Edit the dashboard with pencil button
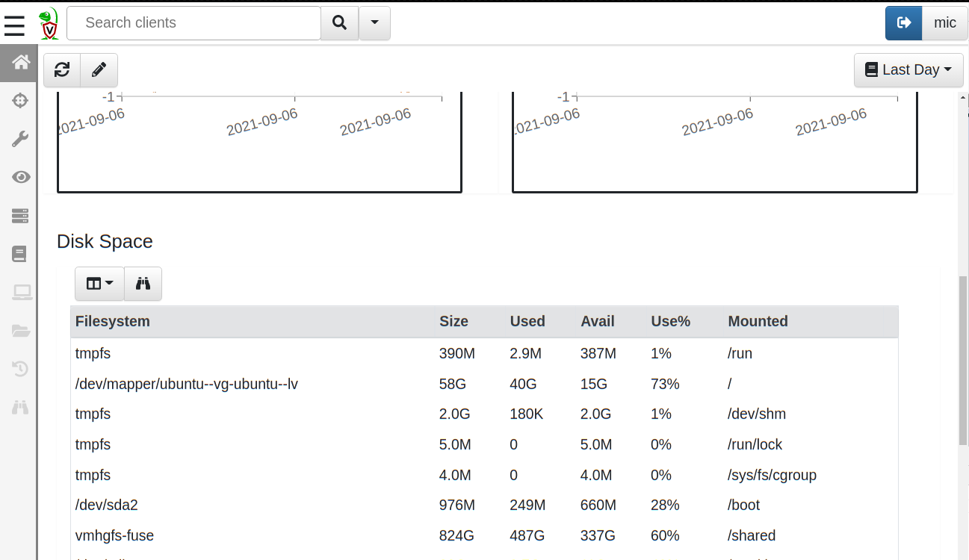969x560 pixels. [x=99, y=69]
